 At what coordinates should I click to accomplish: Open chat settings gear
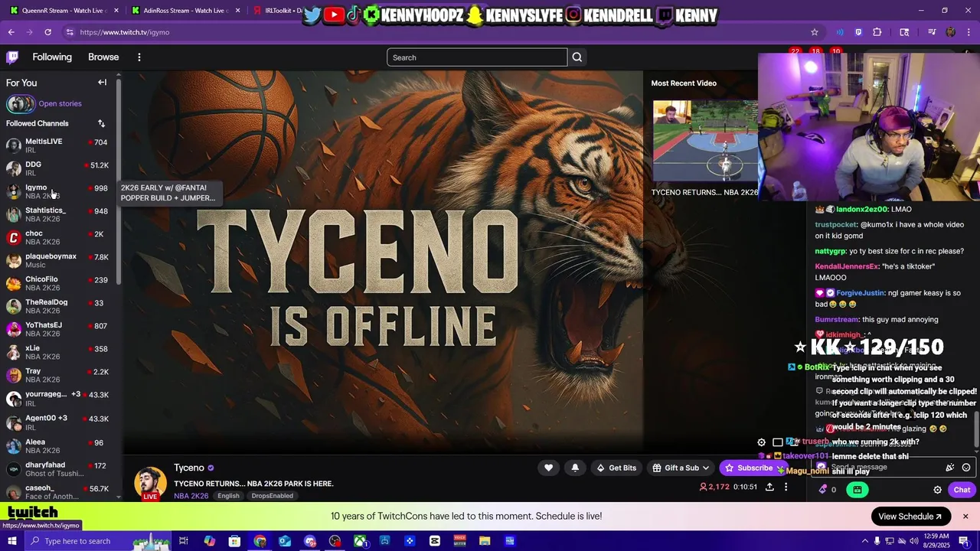(x=937, y=490)
